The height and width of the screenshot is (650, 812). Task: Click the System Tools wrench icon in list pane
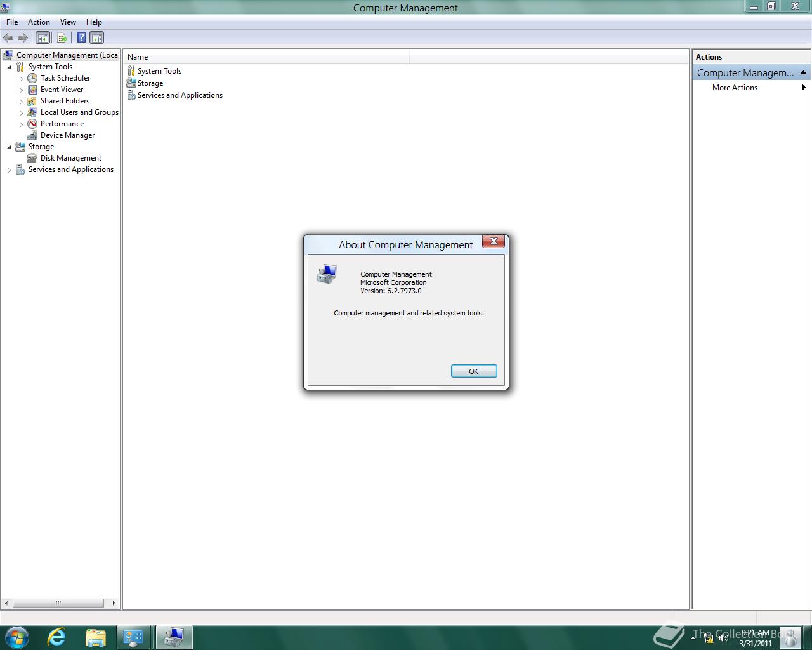(x=131, y=71)
